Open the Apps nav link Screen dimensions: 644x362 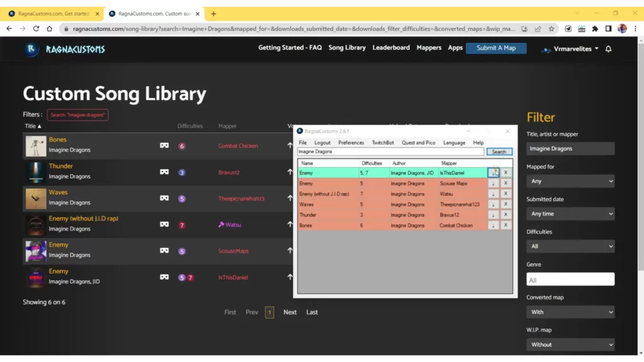point(455,48)
